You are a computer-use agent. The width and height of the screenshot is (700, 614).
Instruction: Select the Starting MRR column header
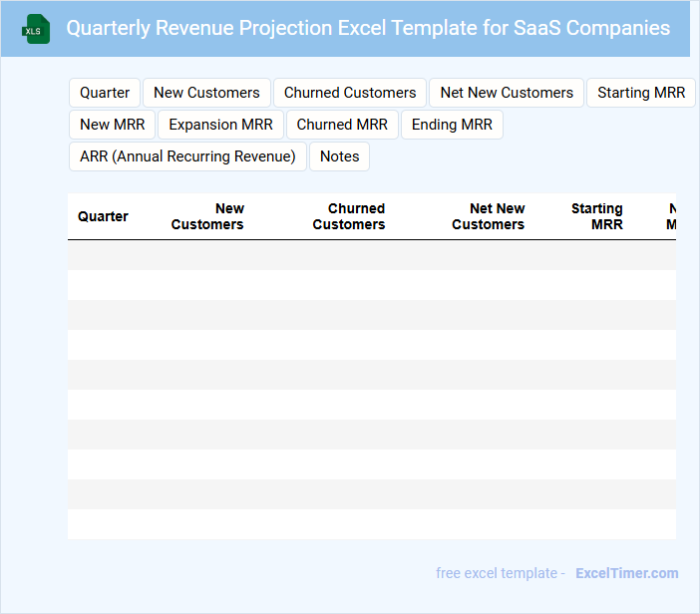(596, 216)
